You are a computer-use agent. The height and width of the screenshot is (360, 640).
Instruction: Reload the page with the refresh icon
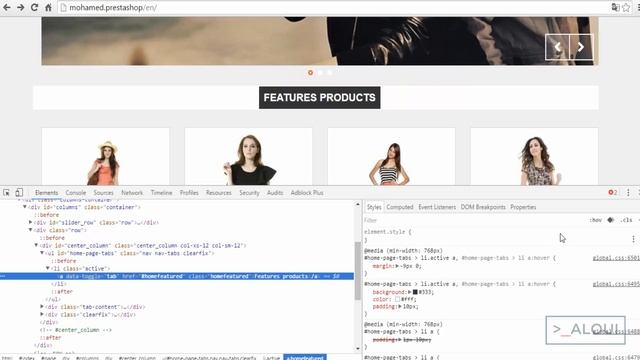34,7
